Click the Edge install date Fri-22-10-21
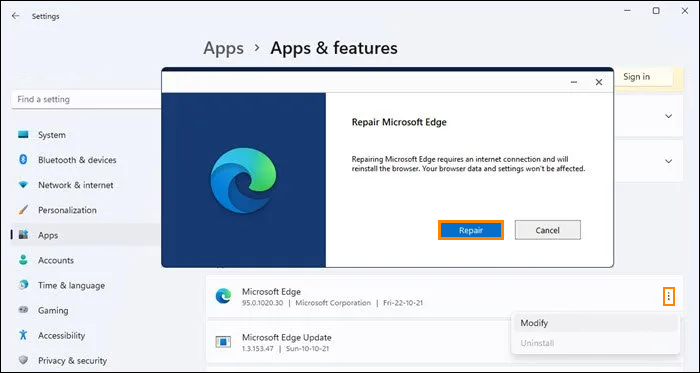700x373 pixels. [403, 303]
